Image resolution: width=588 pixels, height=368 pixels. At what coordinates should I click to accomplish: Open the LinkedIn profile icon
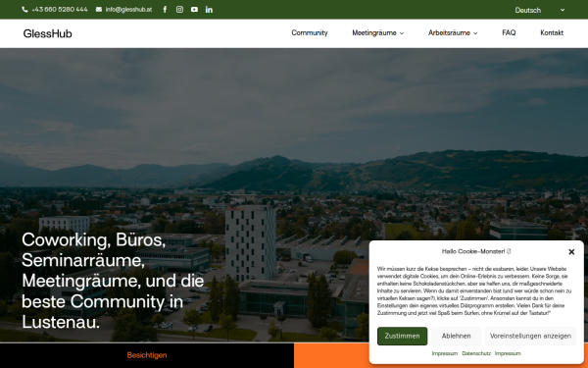coord(209,10)
